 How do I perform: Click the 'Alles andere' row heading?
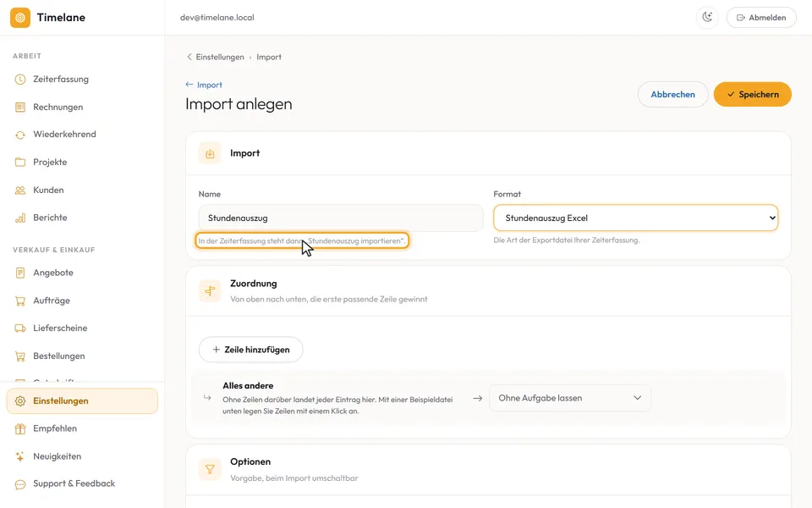tap(248, 386)
